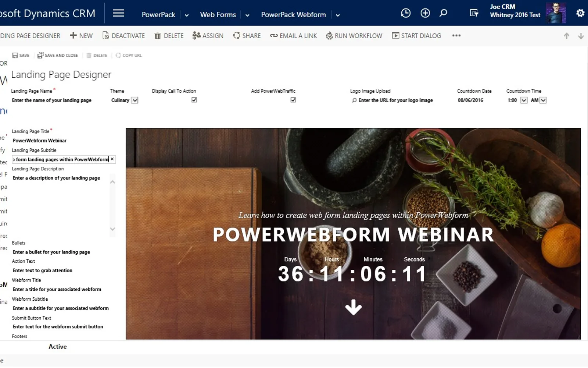Open settings gear icon
Image resolution: width=588 pixels, height=368 pixels.
[x=580, y=13]
